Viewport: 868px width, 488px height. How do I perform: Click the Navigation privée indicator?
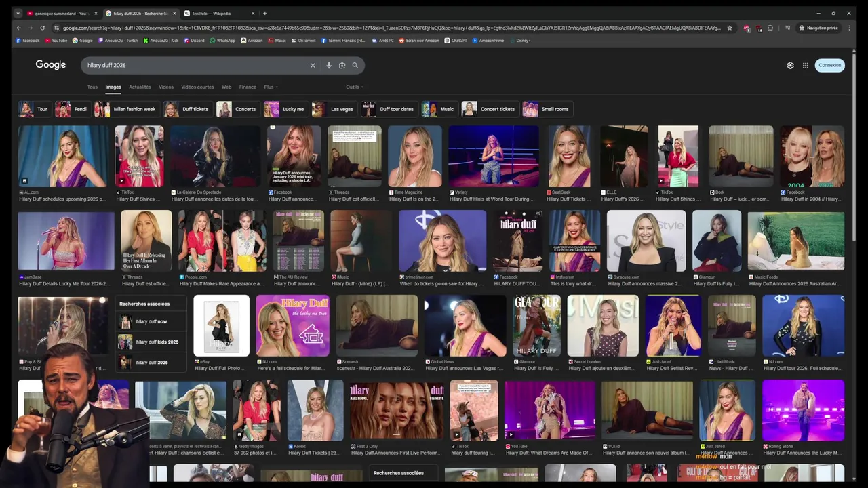point(818,28)
